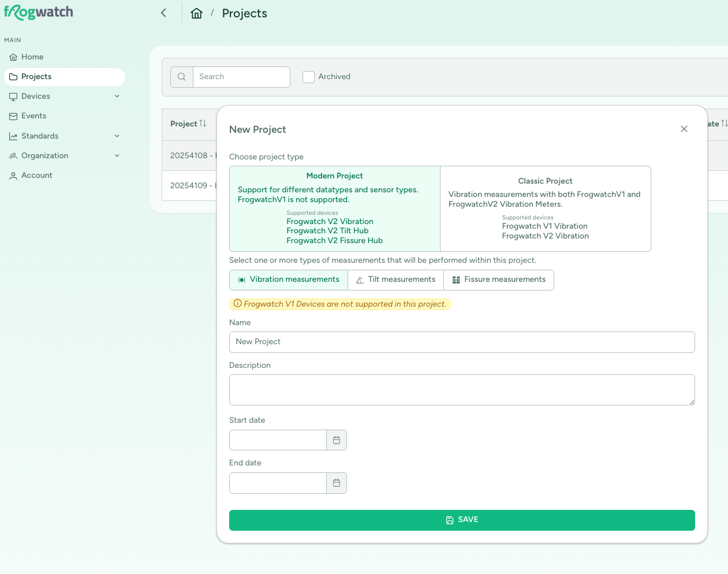728x574 pixels.
Task: Toggle Tilt measurements option
Action: tap(396, 279)
